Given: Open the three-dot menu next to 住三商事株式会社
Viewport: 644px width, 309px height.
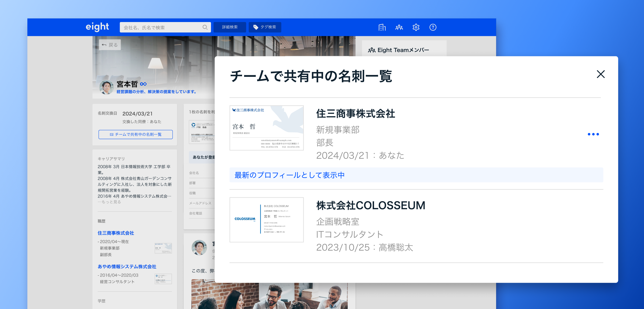Looking at the screenshot, I should point(594,134).
